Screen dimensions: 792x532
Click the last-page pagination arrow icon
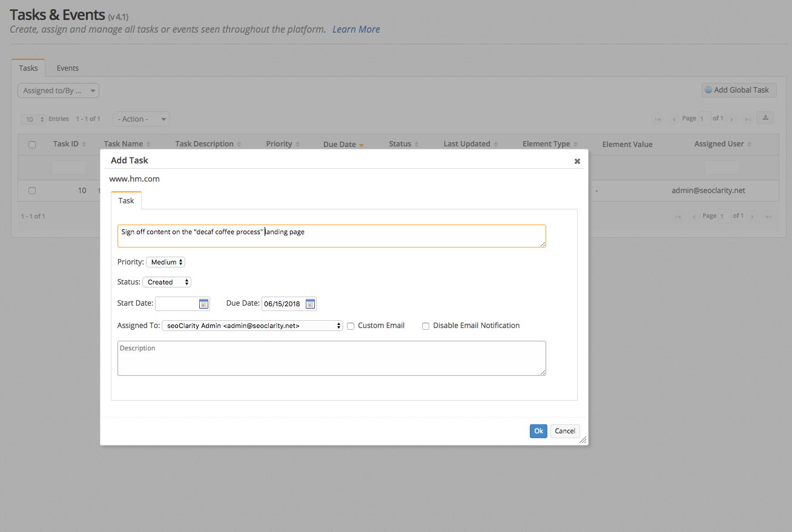747,119
